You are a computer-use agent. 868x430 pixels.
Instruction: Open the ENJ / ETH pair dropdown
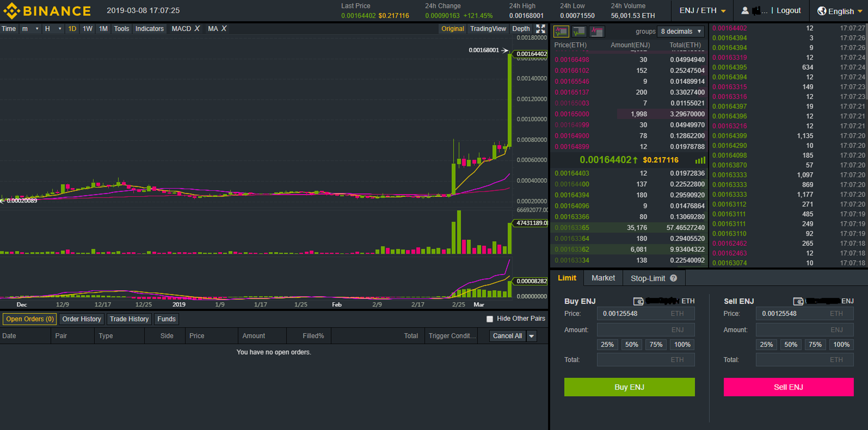[x=702, y=11]
